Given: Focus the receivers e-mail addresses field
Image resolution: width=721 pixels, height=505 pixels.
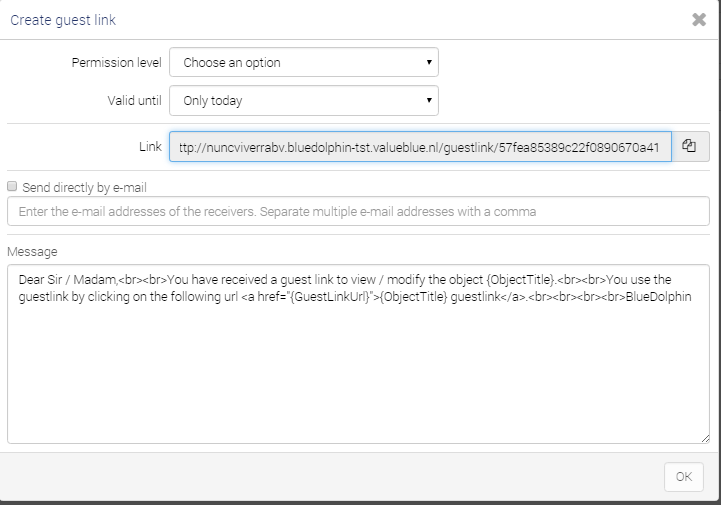Looking at the screenshot, I should tap(358, 211).
